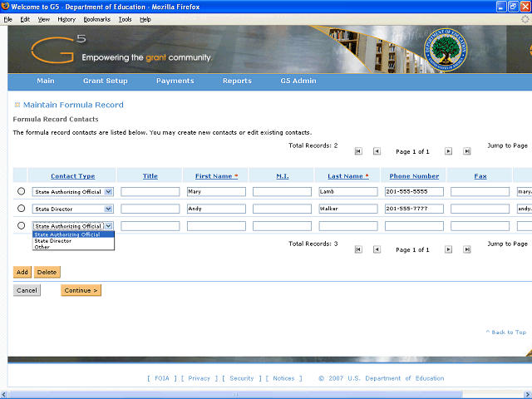This screenshot has height=399, width=532.
Task: Sort by Title column header
Action: (150, 176)
